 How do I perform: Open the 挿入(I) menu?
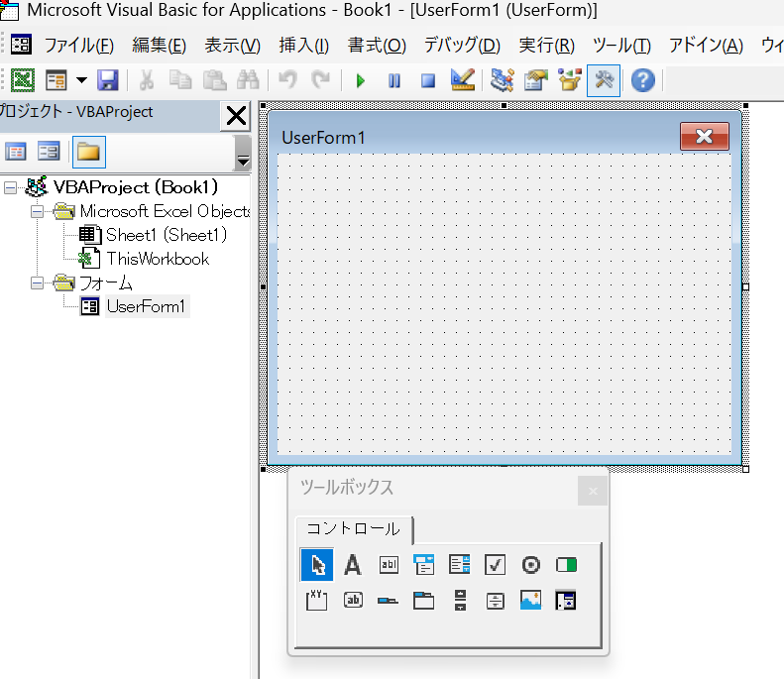[304, 46]
